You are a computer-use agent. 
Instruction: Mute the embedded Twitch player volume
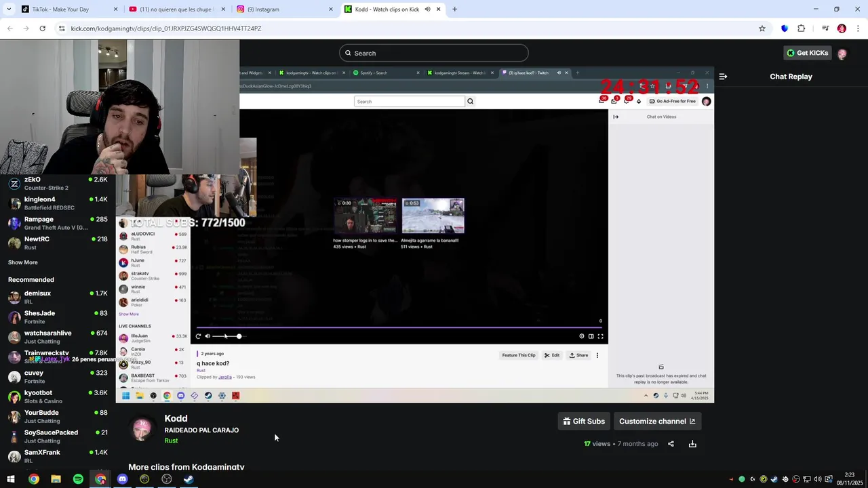pos(208,336)
